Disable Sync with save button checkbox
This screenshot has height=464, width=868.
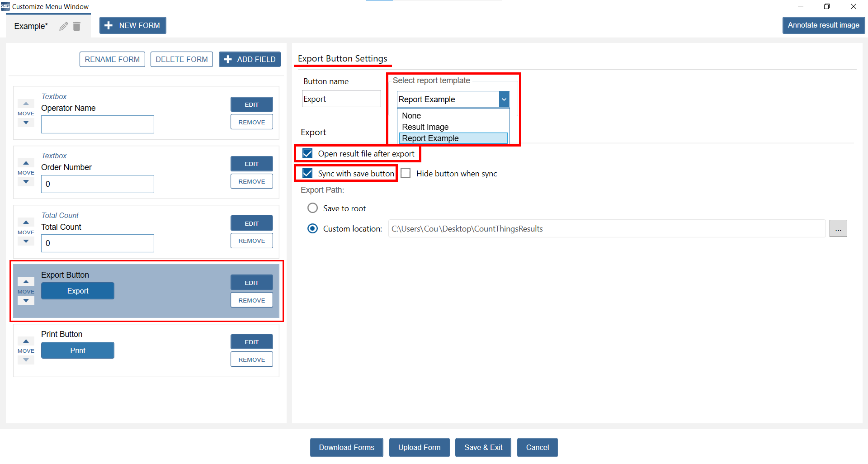[307, 173]
